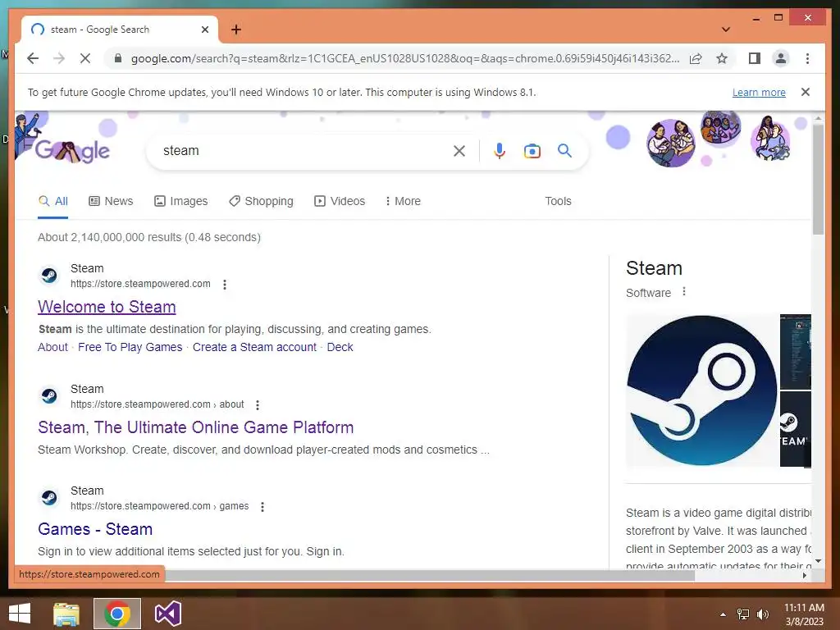
Task: Open the About sitelink
Action: pyautogui.click(x=52, y=347)
